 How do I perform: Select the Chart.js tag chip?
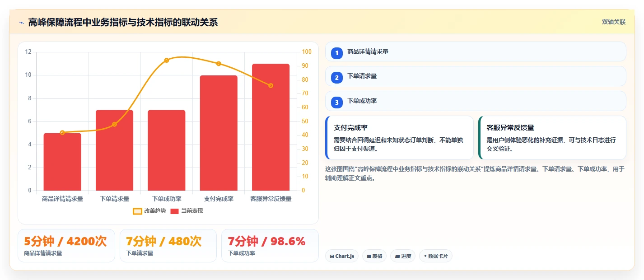click(x=342, y=256)
